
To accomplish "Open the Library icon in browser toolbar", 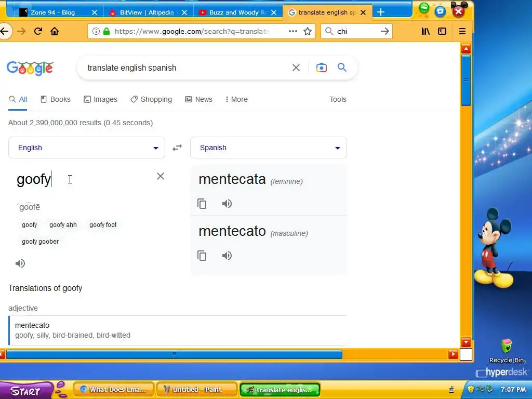I will pyautogui.click(x=425, y=31).
